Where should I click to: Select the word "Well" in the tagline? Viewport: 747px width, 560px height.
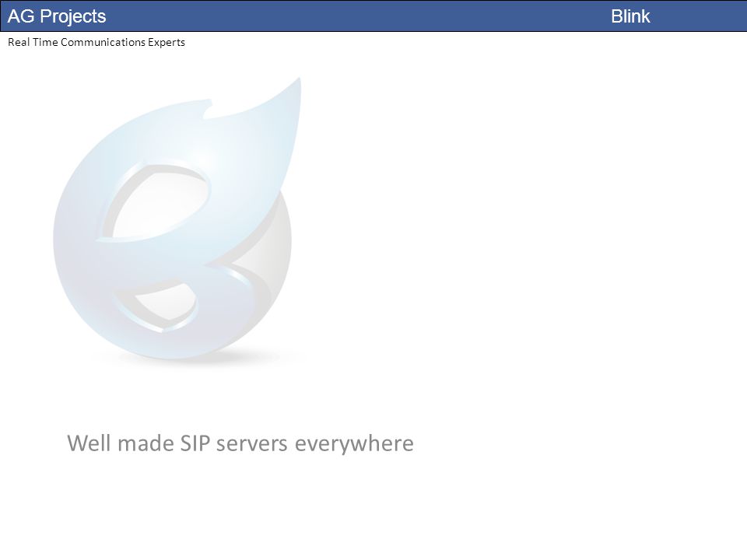coord(89,443)
